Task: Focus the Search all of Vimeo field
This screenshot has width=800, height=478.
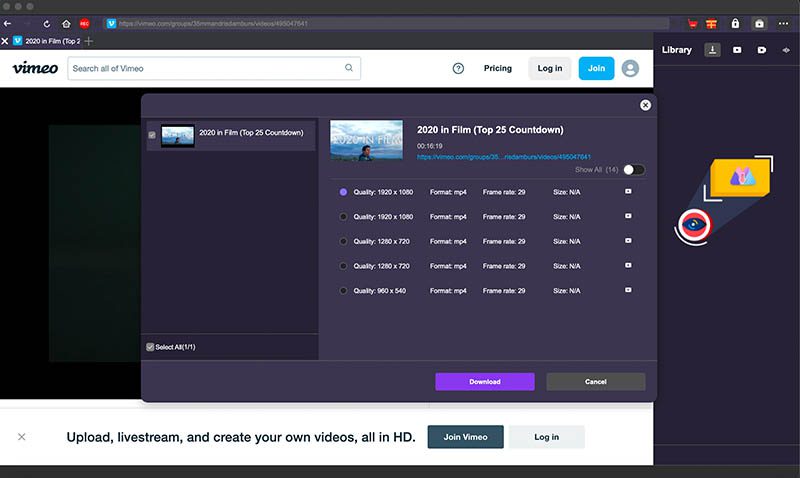Action: coord(214,68)
